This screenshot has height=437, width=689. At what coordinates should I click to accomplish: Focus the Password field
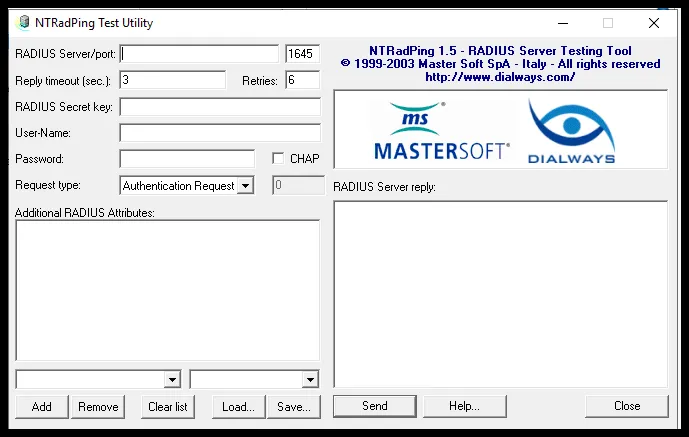click(x=187, y=159)
